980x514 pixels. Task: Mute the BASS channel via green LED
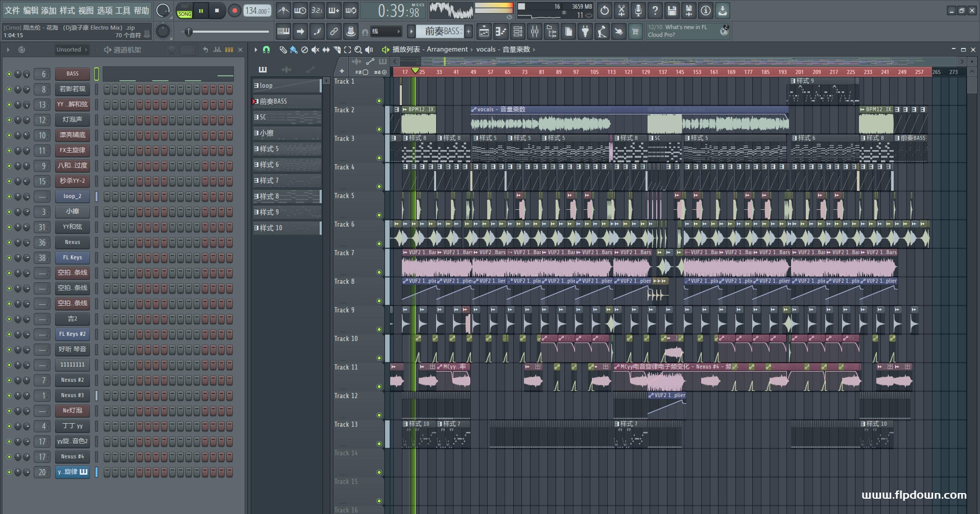pos(9,74)
